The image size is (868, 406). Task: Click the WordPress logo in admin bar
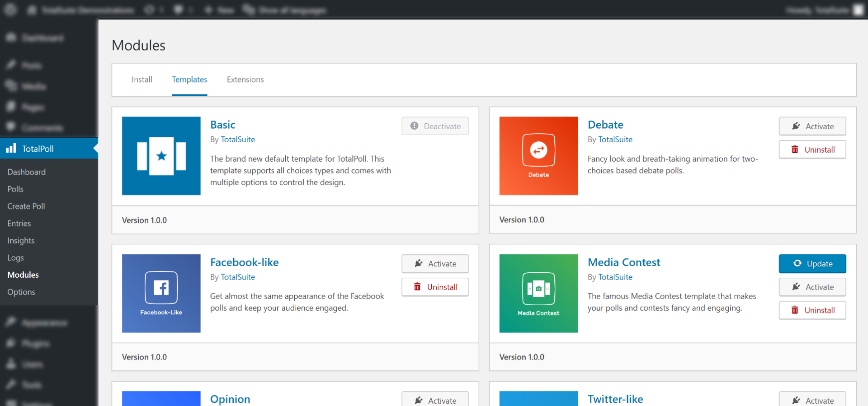pos(10,9)
